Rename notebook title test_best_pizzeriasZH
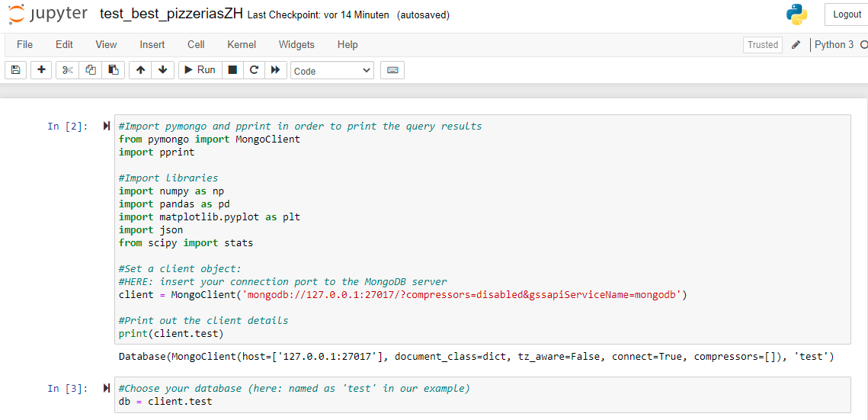 pos(171,14)
